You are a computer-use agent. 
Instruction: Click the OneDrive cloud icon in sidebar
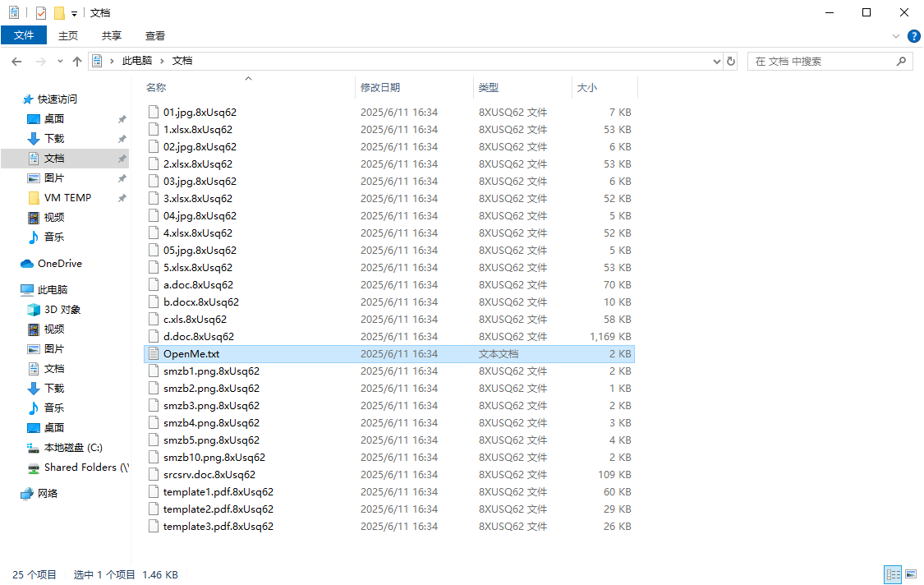coord(27,264)
